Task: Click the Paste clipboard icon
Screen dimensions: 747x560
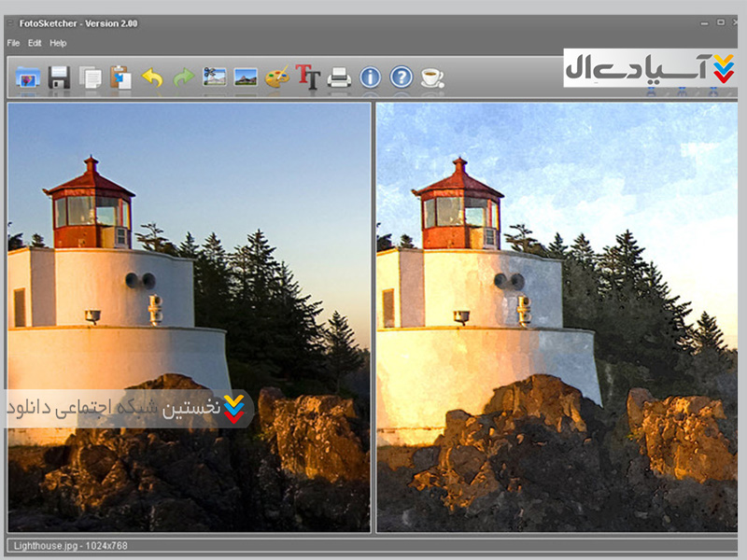Action: tap(120, 77)
